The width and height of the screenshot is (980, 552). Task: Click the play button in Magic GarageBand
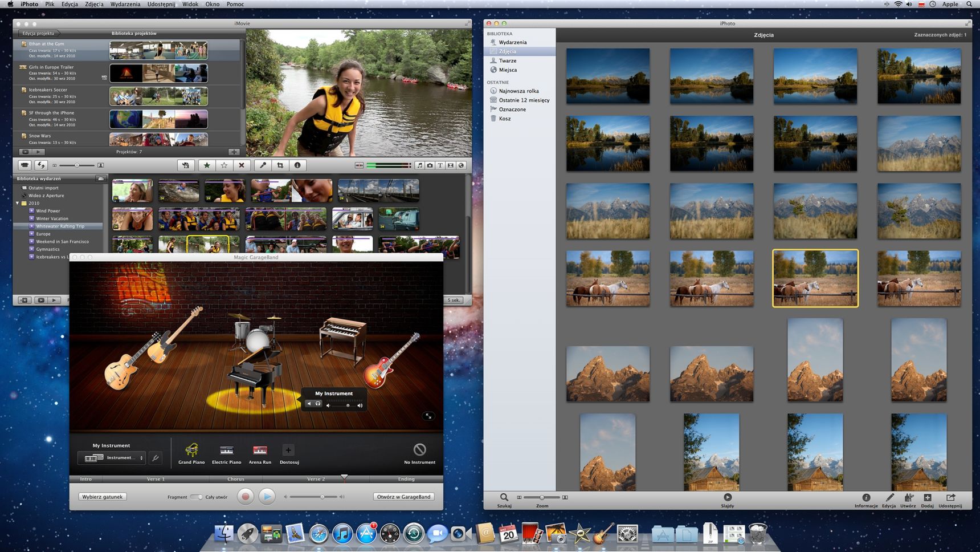(x=267, y=497)
